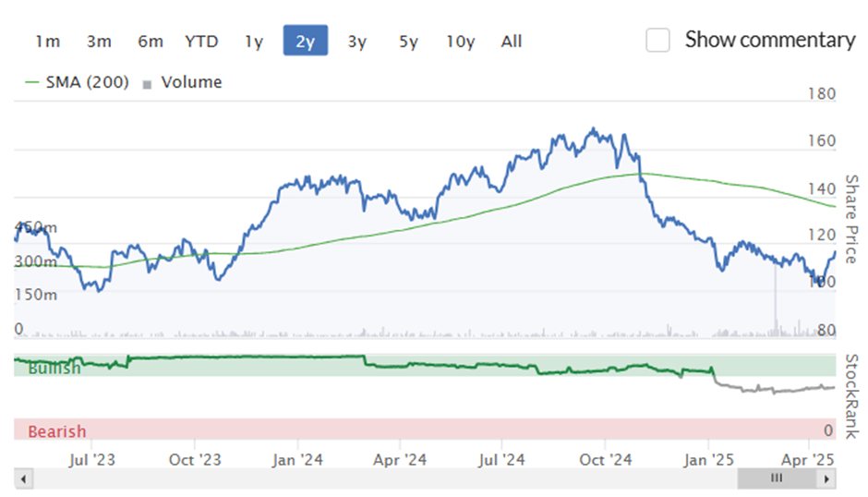This screenshot has height=497, width=868.
Task: Toggle SMA (200) legend series
Action: tap(78, 82)
